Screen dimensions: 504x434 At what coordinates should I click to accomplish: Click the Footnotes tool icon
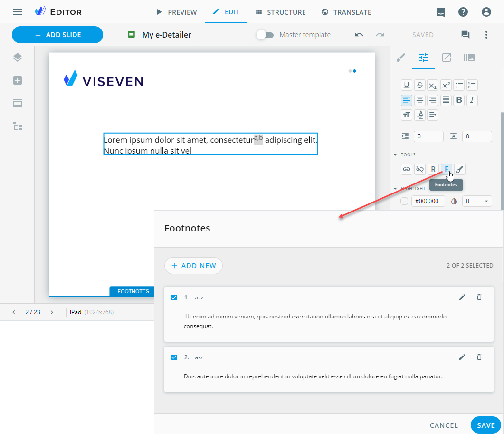[446, 169]
